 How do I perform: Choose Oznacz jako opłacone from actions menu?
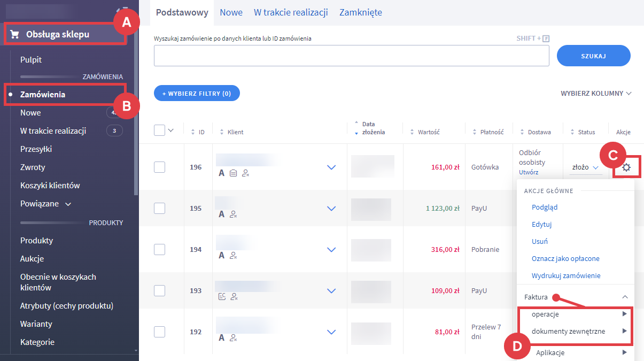(565, 258)
